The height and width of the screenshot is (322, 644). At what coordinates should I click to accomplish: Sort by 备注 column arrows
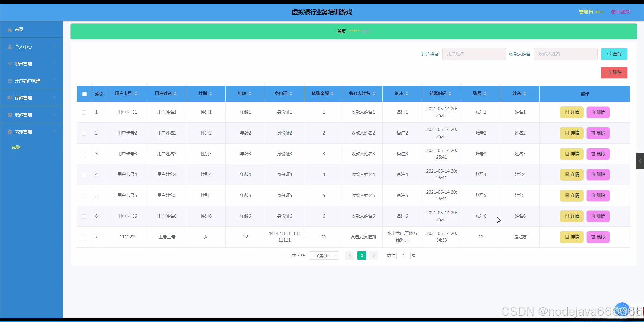407,94
